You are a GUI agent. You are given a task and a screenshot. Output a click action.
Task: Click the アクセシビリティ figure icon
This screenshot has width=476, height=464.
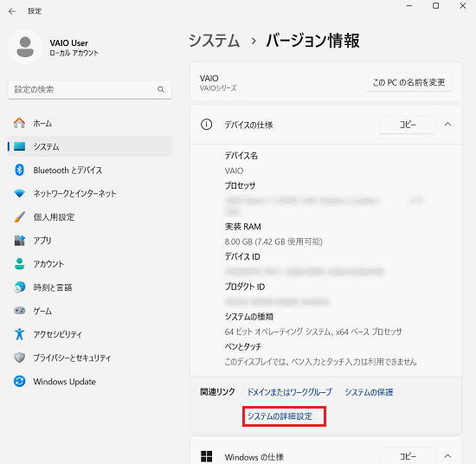click(19, 334)
